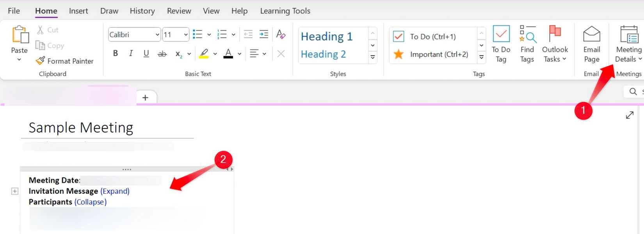The image size is (644, 234).
Task: Toggle italic formatting
Action: point(131,54)
